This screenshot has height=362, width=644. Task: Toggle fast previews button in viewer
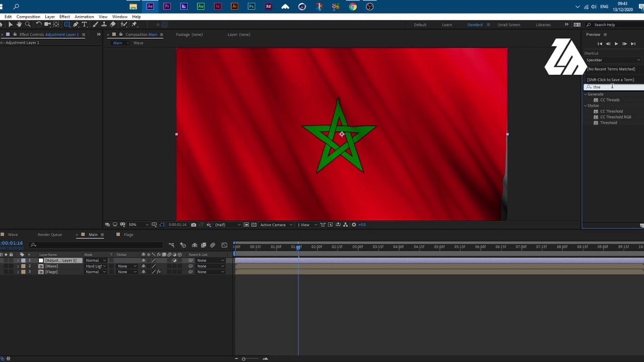pos(331,225)
